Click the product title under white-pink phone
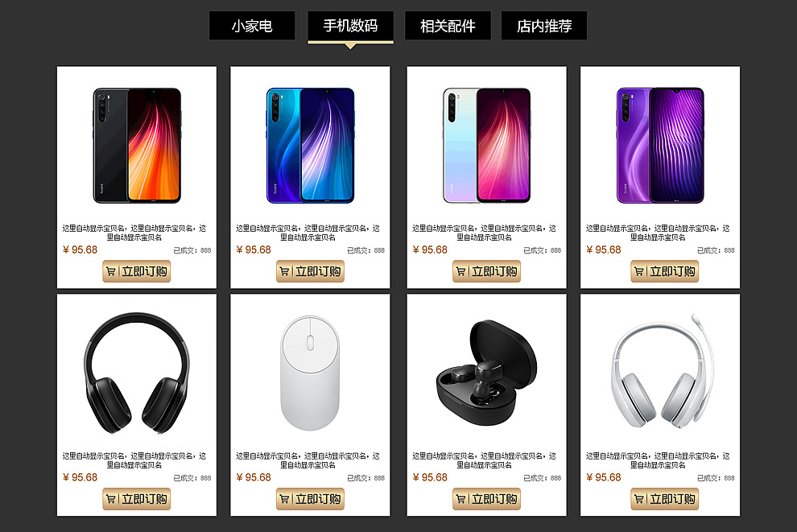 click(484, 233)
